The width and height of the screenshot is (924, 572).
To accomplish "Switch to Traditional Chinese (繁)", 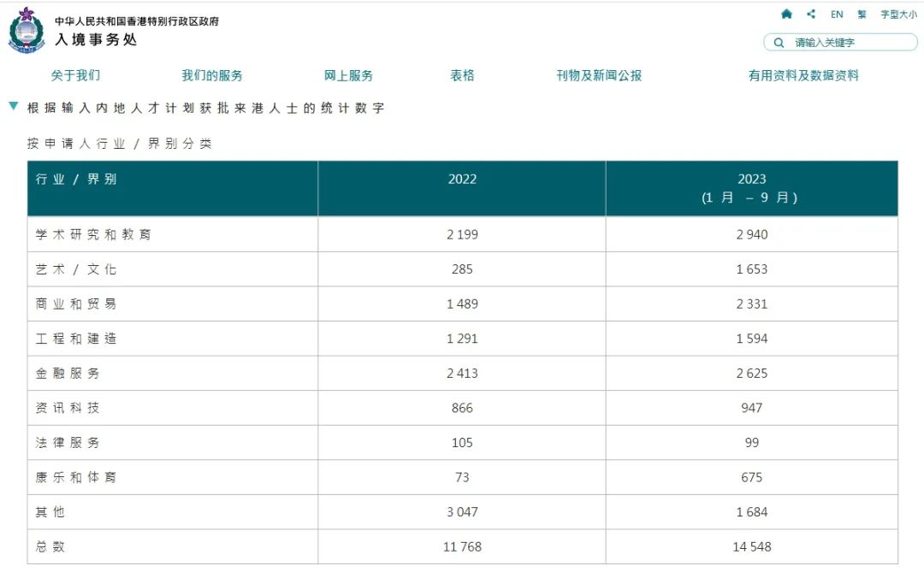I will click(862, 15).
